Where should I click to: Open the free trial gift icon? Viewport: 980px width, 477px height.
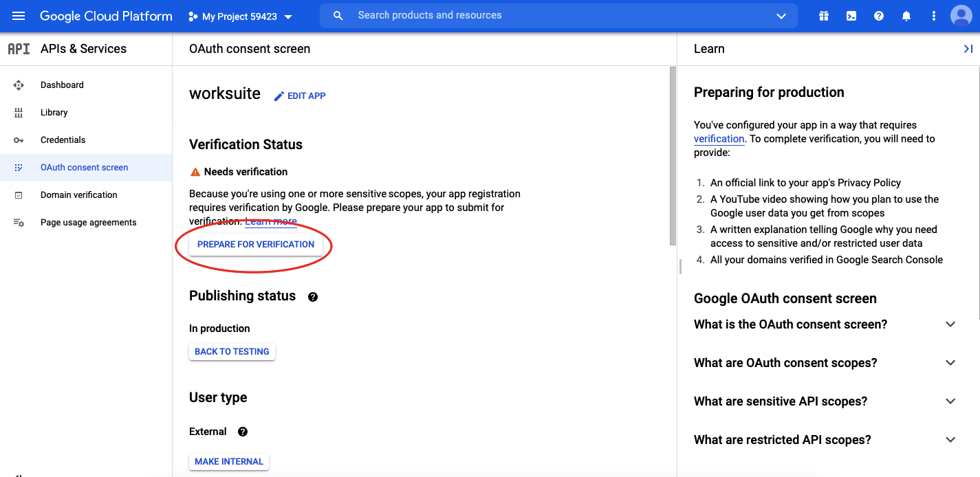[824, 16]
